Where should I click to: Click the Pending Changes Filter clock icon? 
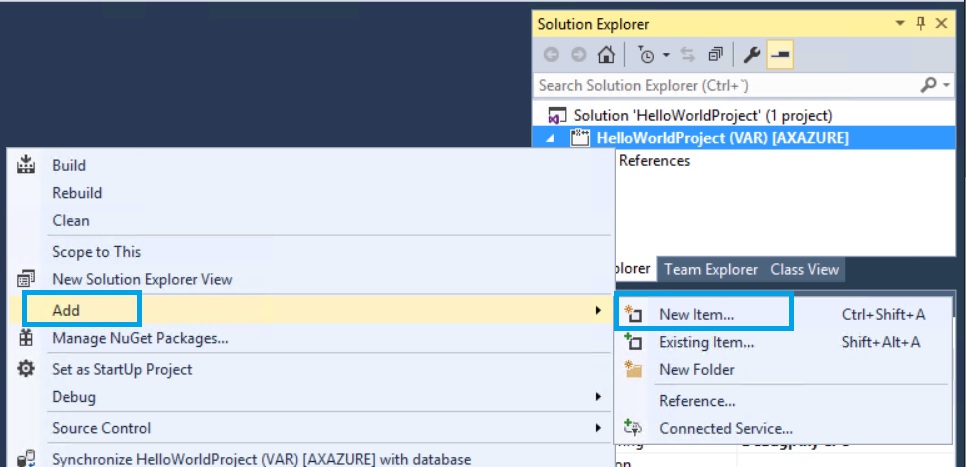click(x=646, y=55)
